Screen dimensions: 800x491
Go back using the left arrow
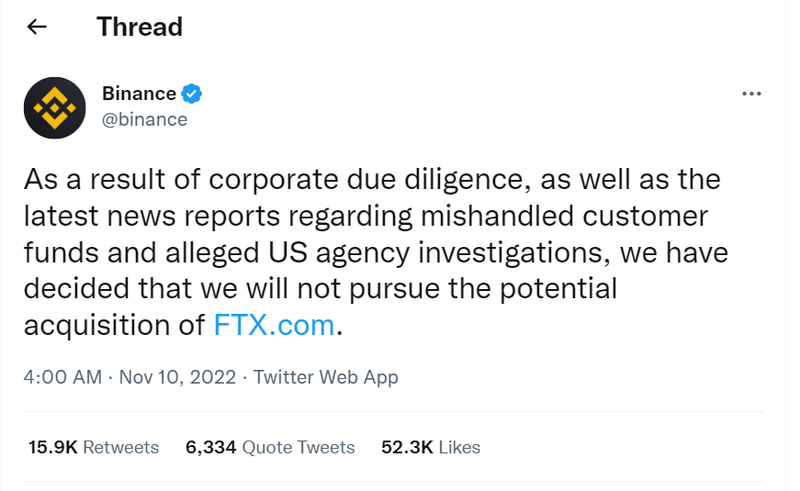coord(37,27)
